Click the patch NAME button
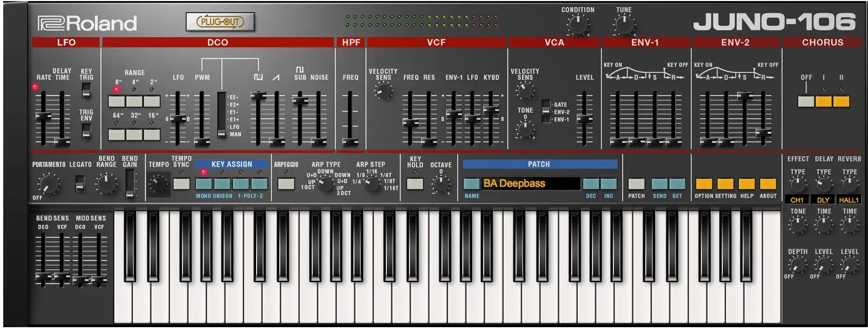Screen dimensions: 868x333 [x=472, y=184]
